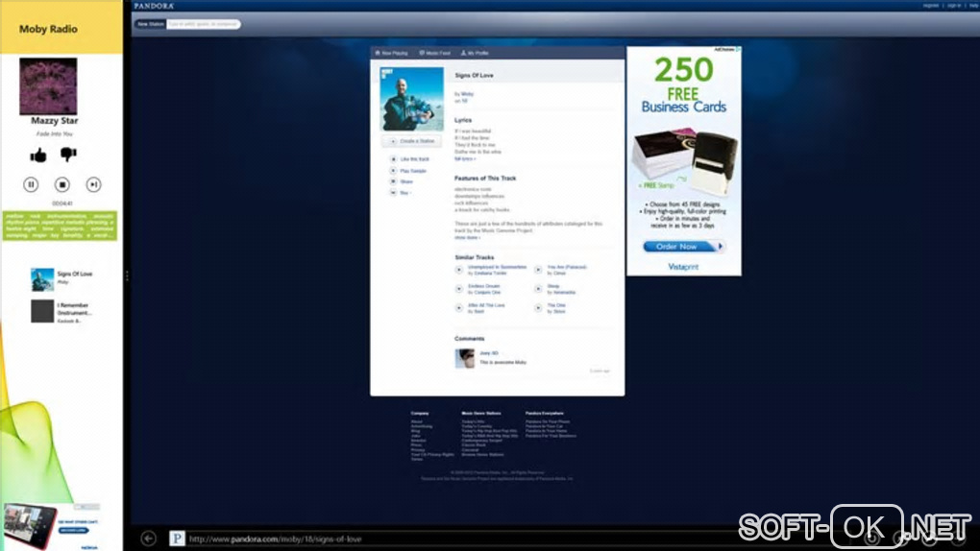Focus the browser address bar URL

pos(275,539)
